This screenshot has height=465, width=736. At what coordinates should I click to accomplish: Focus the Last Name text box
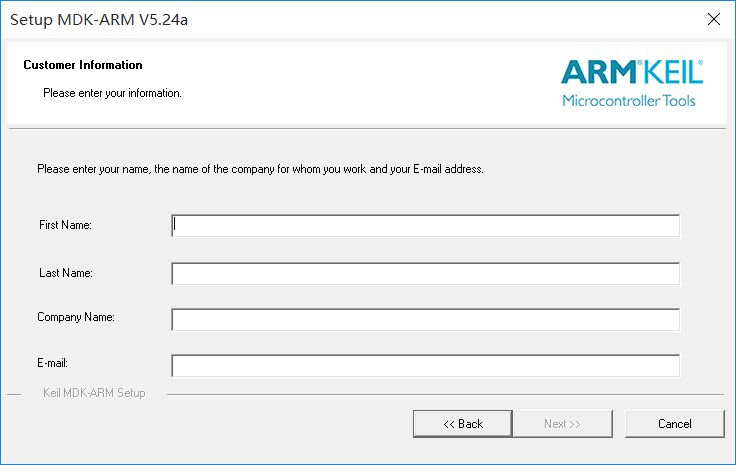(x=425, y=274)
